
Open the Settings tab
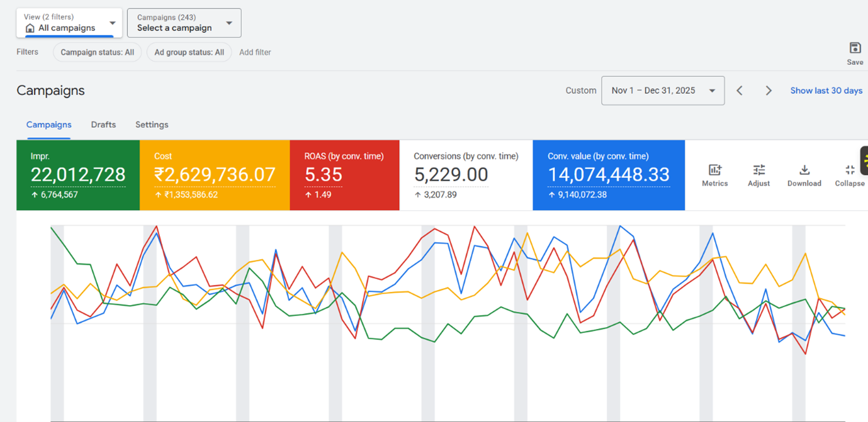coord(152,125)
